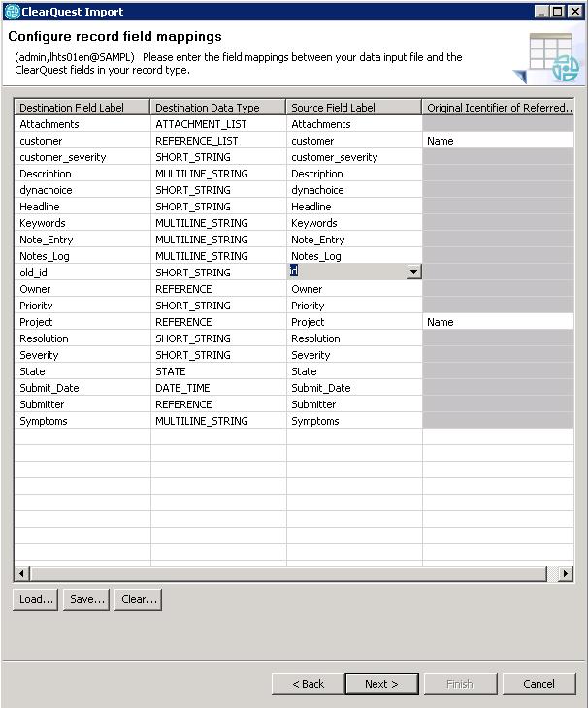Click the ClearQuest title bar app icon
This screenshot has width=588, height=708.
(13, 12)
